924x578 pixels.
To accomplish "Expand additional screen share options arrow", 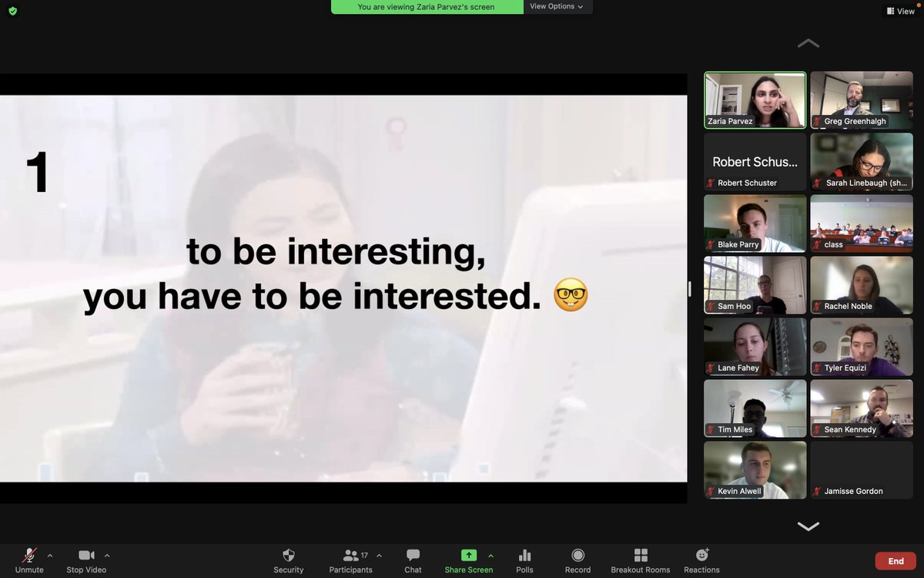I will tap(490, 554).
